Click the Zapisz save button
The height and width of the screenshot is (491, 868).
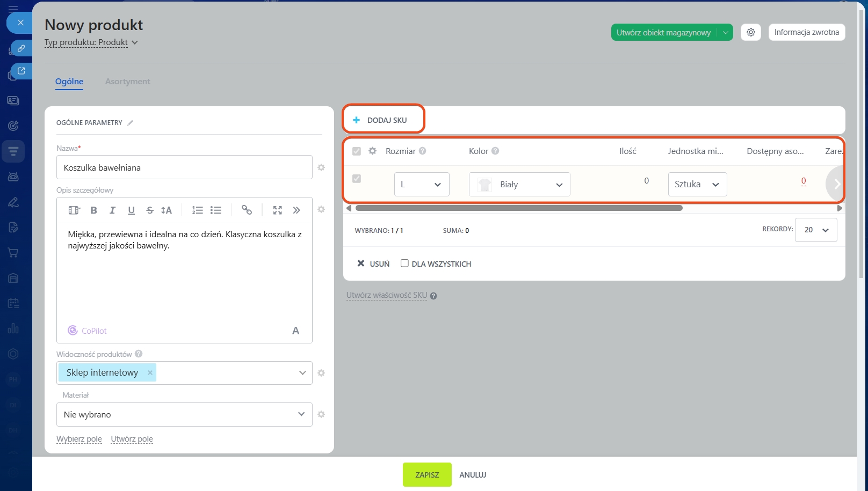coord(427,475)
